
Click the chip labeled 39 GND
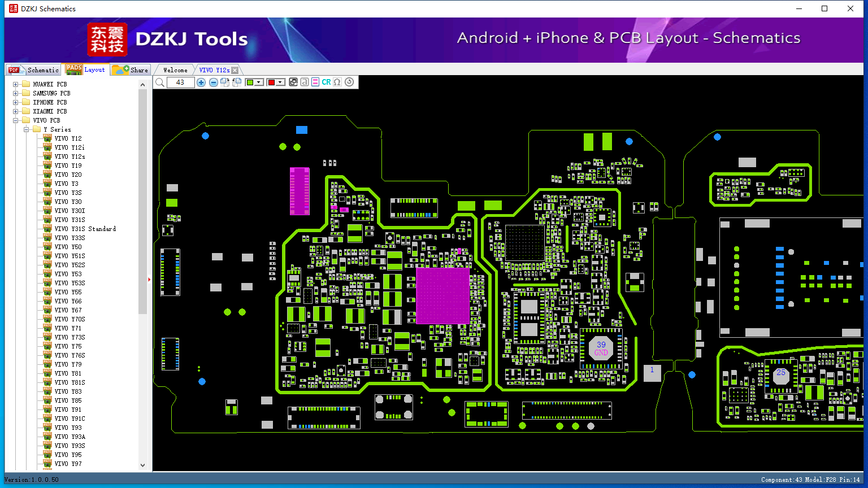[601, 348]
